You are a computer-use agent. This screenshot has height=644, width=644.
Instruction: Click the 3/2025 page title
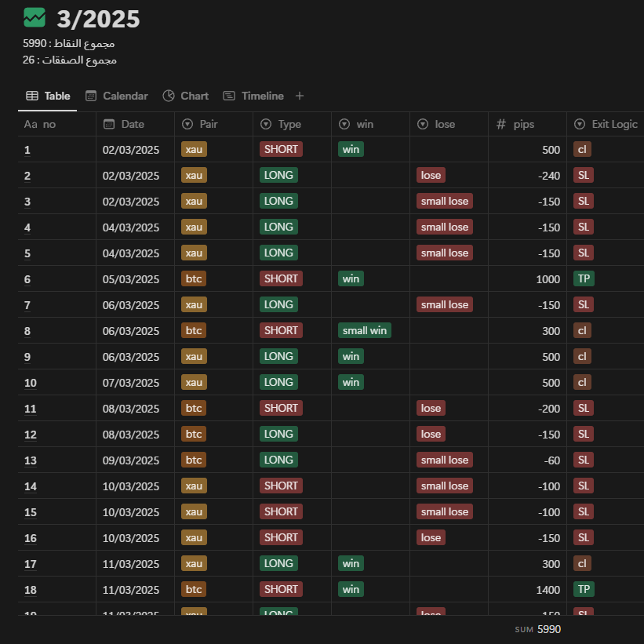[x=98, y=19]
